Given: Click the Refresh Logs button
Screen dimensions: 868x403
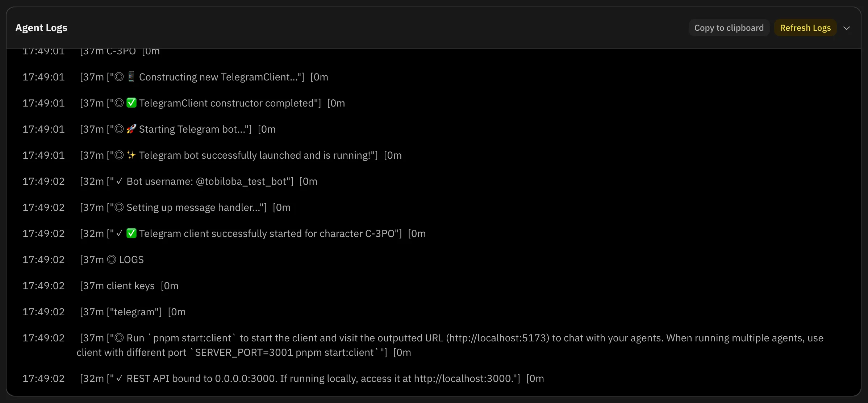Looking at the screenshot, I should (x=806, y=28).
